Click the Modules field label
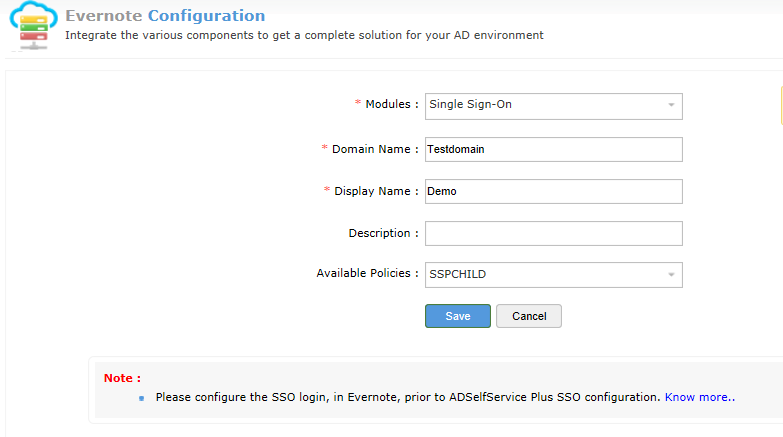Screen dimensions: 783x437 pos(391,104)
